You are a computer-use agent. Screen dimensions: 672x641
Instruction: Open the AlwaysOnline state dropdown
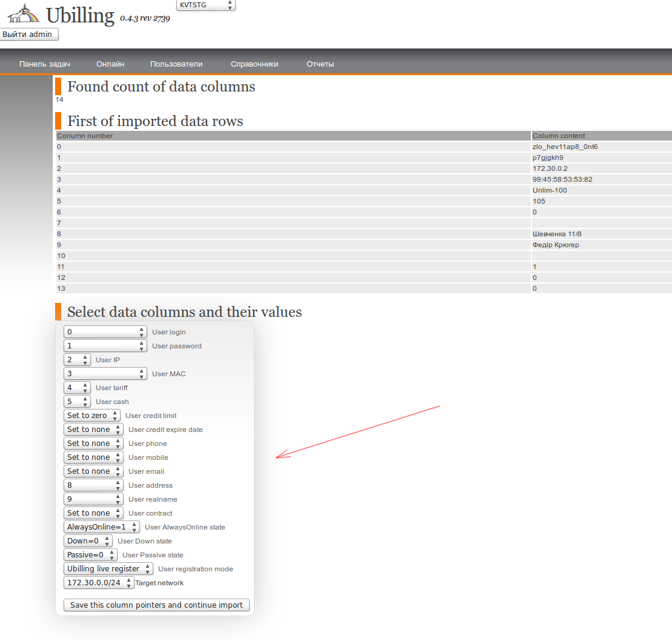point(101,527)
